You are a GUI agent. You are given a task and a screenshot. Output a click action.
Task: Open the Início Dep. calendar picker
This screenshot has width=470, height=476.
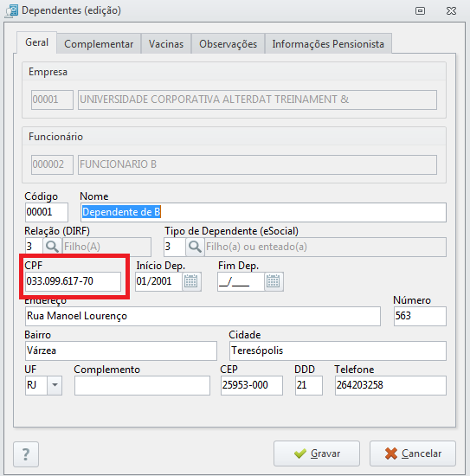[191, 281]
